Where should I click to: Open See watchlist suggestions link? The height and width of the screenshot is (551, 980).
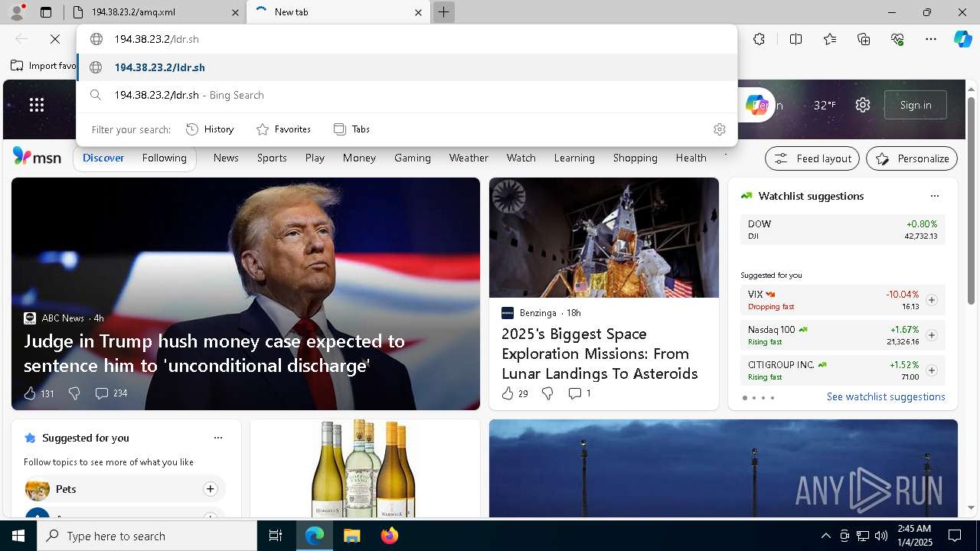886,396
